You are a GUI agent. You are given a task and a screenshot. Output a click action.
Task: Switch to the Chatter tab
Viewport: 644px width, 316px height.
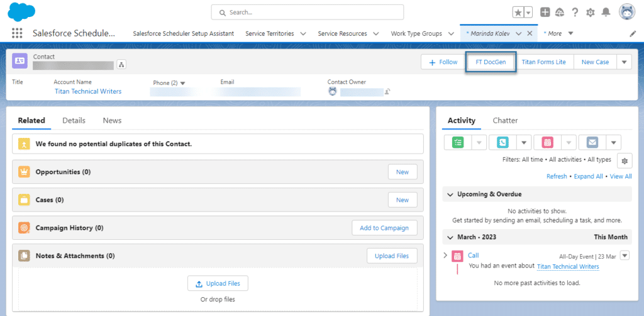click(505, 120)
